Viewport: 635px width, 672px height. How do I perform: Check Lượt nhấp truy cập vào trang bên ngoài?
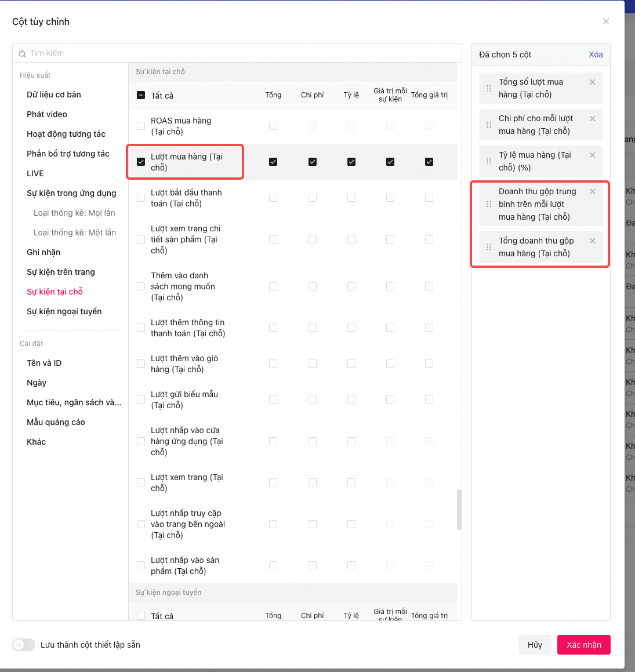[x=141, y=524]
